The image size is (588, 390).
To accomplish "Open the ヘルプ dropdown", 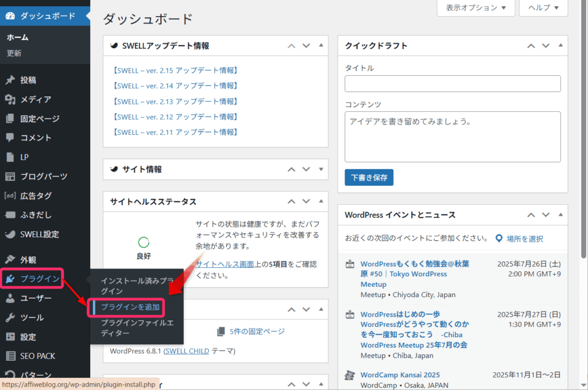I will [x=543, y=7].
